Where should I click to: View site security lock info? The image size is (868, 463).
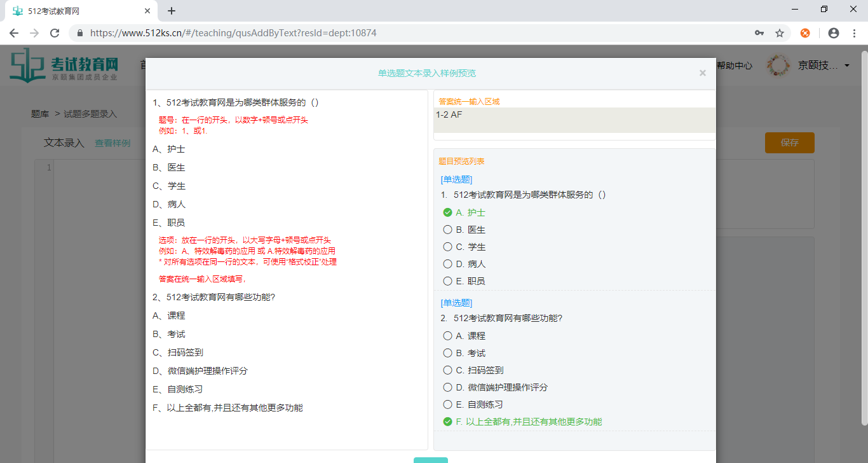[x=80, y=33]
